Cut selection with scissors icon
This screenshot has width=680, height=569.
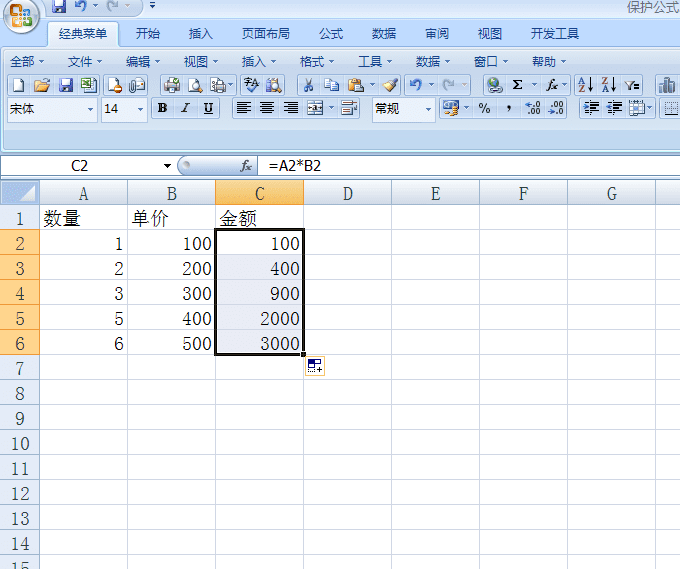308,85
